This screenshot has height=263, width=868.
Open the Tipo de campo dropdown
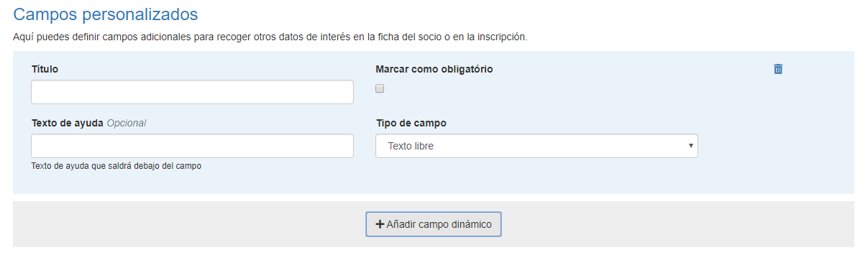pyautogui.click(x=536, y=146)
